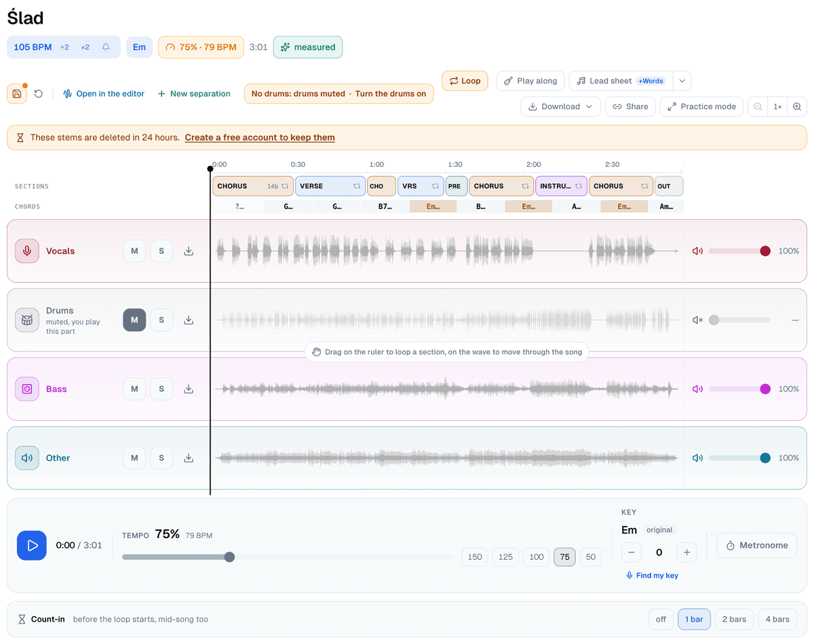Toggle the Loop button

tap(465, 81)
